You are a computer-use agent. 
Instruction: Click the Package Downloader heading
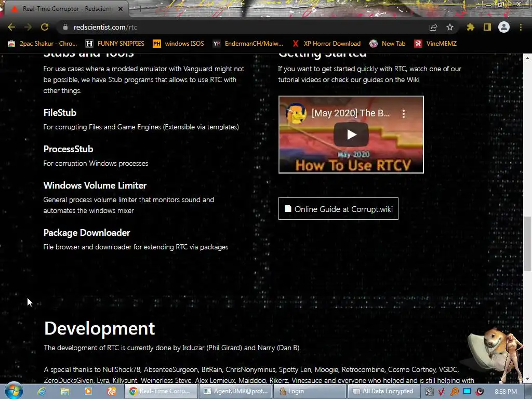[87, 233]
